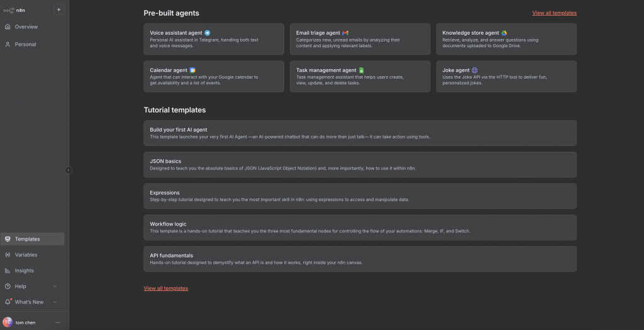644x330 pixels.
Task: Open the Knowledge store agent card
Action: click(506, 39)
